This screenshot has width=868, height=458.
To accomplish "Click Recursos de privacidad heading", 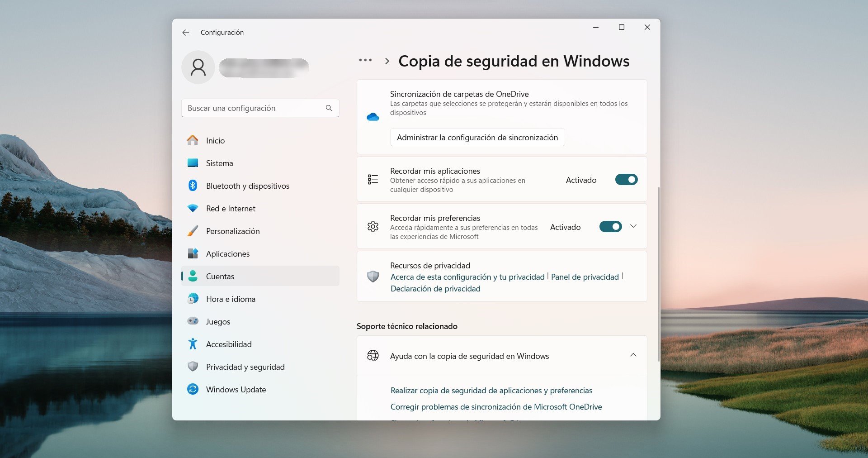I will pyautogui.click(x=430, y=265).
